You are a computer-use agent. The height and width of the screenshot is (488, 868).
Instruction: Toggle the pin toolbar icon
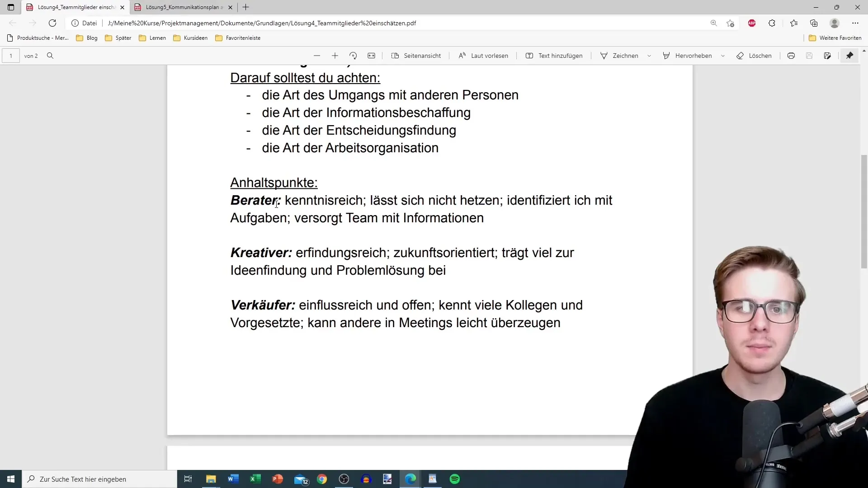(x=849, y=56)
